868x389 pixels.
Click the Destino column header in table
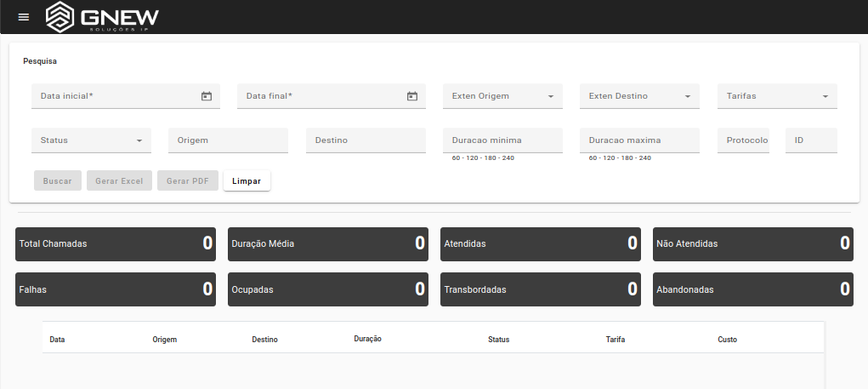264,340
